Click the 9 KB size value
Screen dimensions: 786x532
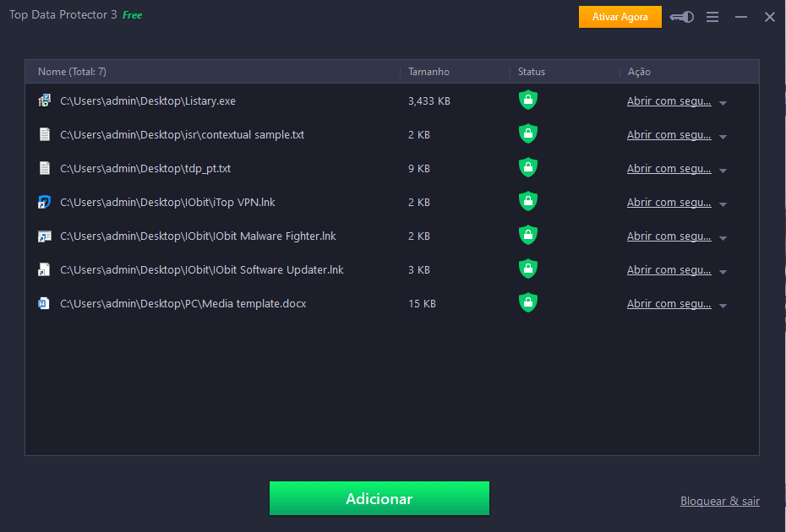[419, 169]
